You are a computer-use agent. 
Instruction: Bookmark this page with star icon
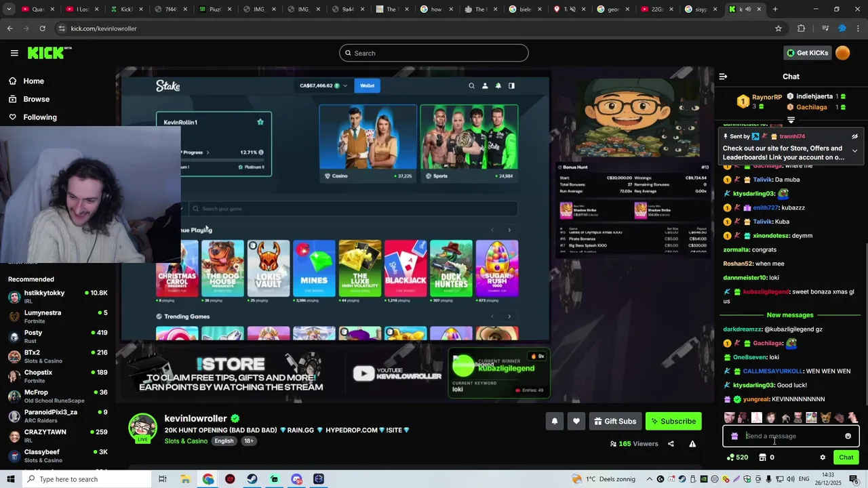(x=778, y=28)
